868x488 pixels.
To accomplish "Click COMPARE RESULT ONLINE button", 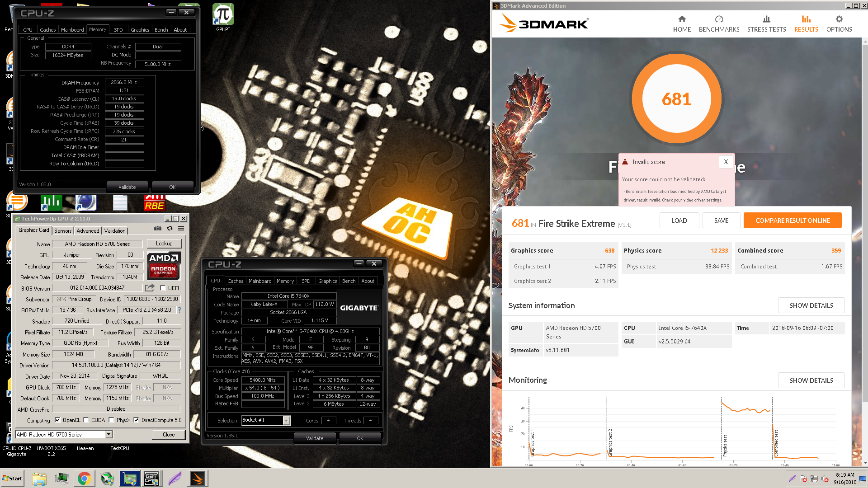I will pyautogui.click(x=793, y=221).
